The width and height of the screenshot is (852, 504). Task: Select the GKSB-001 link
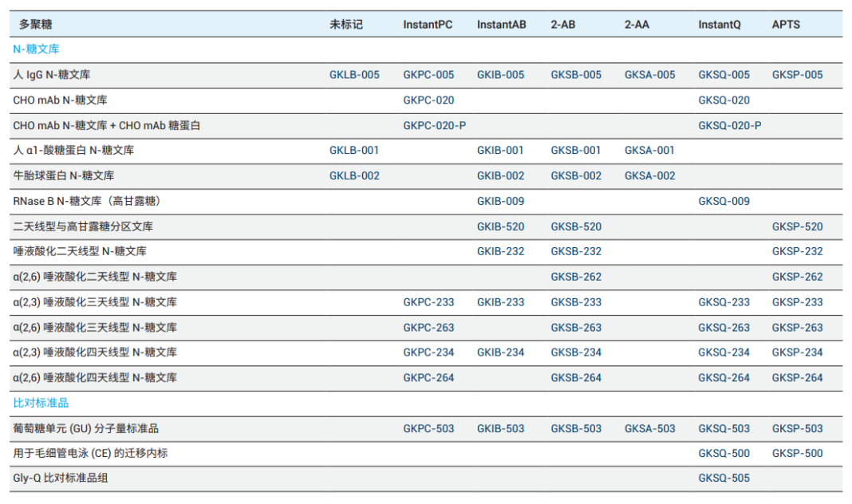click(x=575, y=151)
